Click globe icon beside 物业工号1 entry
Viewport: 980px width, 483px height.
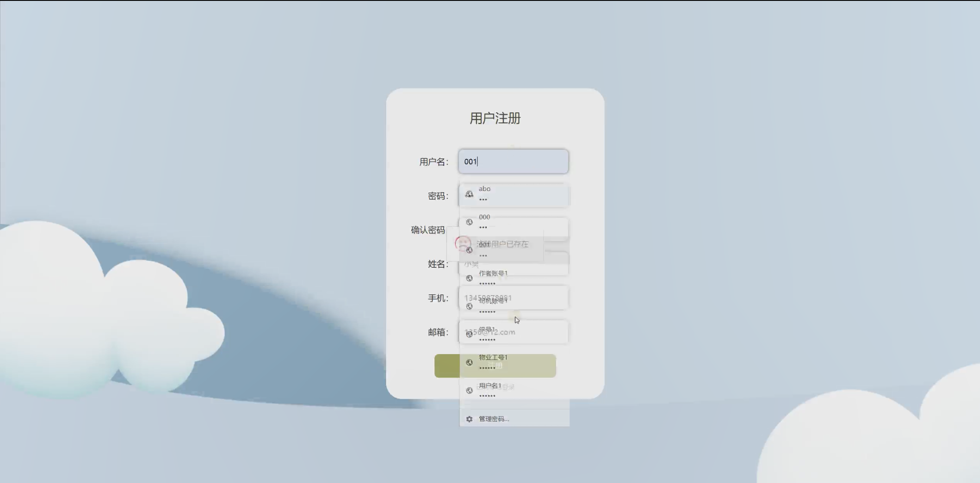tap(469, 362)
